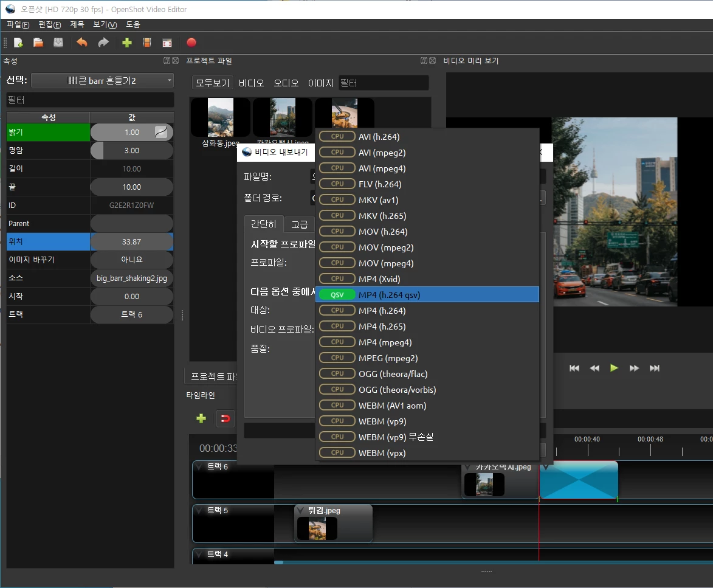713x588 pixels.
Task: Collapse track 트랙 6 with its chevron
Action: point(198,465)
